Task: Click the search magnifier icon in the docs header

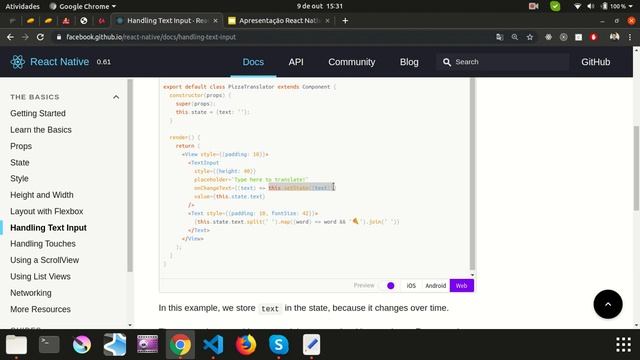Action: [447, 62]
